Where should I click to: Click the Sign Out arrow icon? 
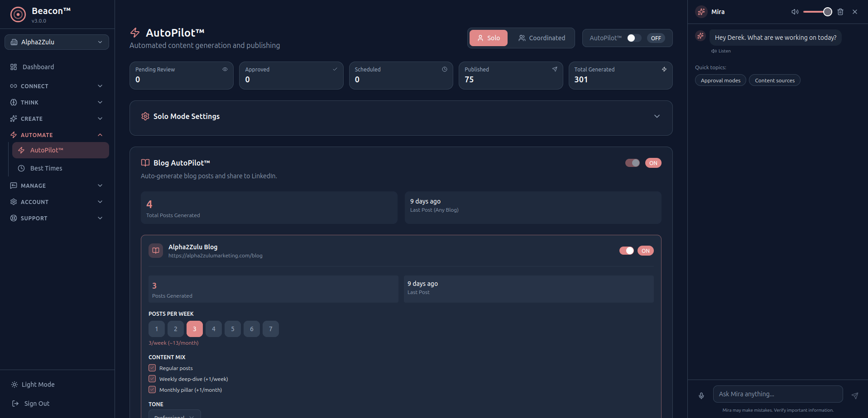[x=15, y=404]
